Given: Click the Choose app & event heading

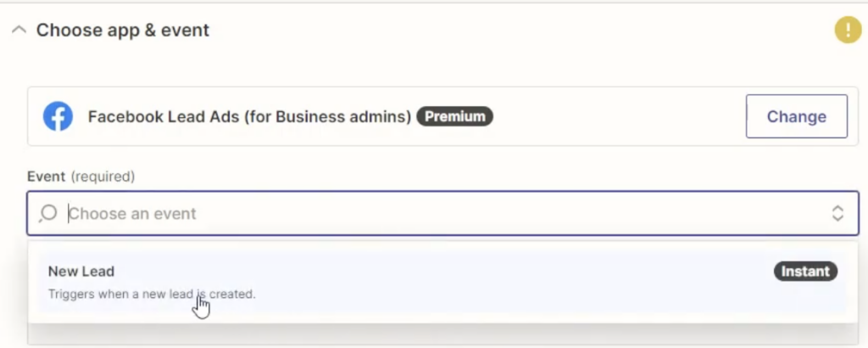Looking at the screenshot, I should click(x=122, y=31).
